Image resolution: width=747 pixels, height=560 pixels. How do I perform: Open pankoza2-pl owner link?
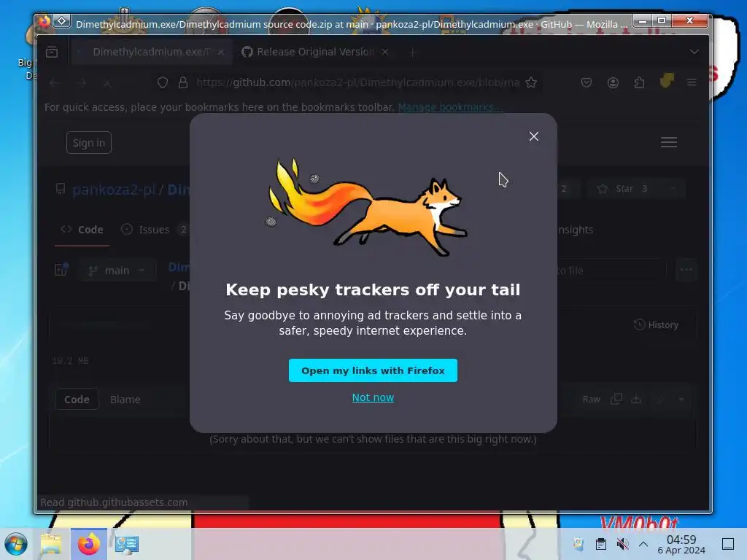click(114, 190)
